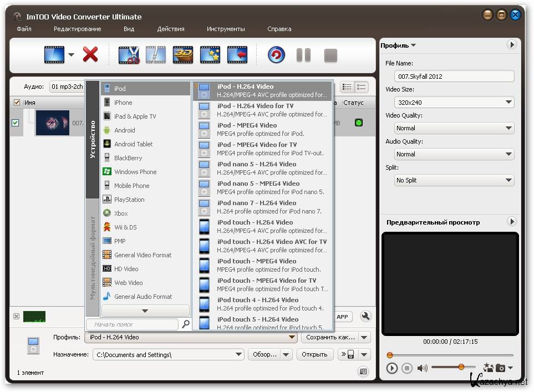The image size is (534, 392).
Task: Start conversion with the red circular button
Action: [x=276, y=55]
